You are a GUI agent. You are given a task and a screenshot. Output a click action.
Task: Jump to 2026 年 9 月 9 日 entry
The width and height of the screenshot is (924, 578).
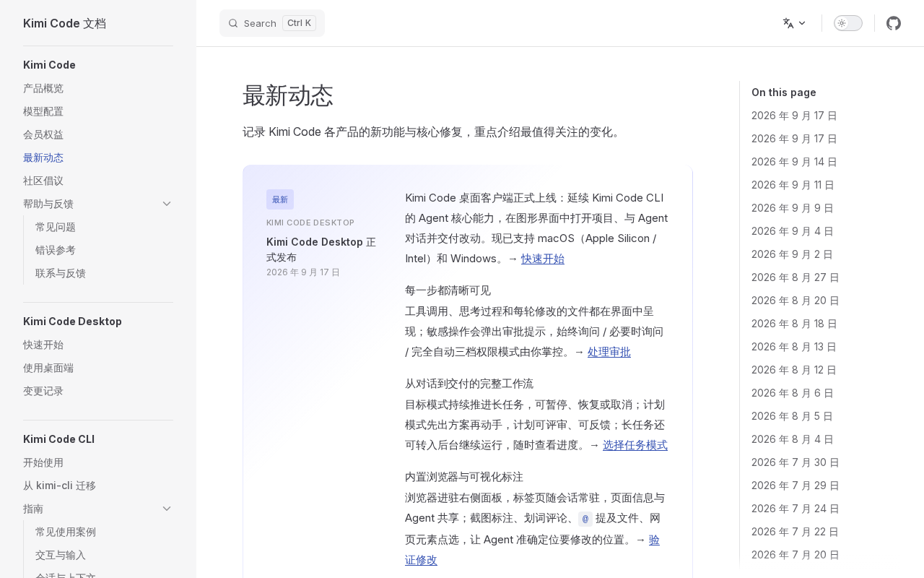click(793, 208)
